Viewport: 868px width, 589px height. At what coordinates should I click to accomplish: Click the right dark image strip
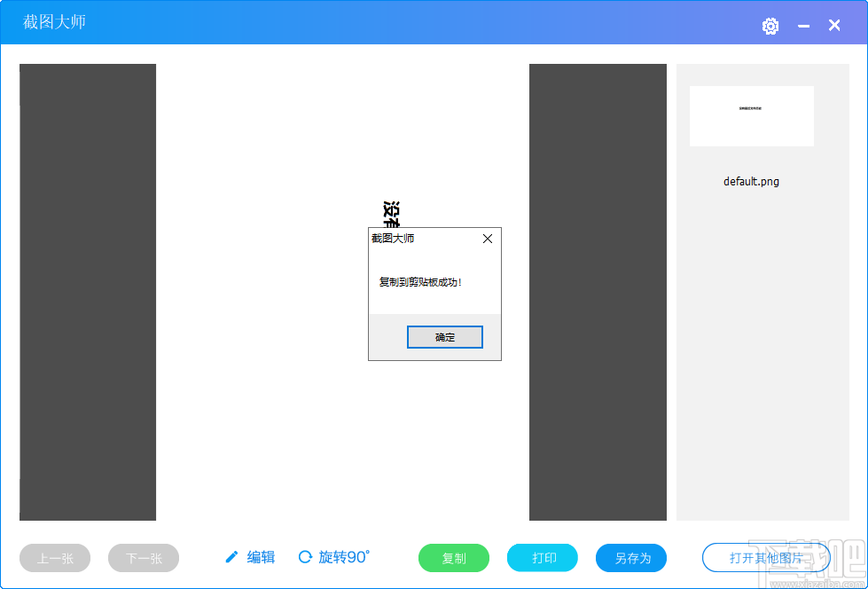598,293
